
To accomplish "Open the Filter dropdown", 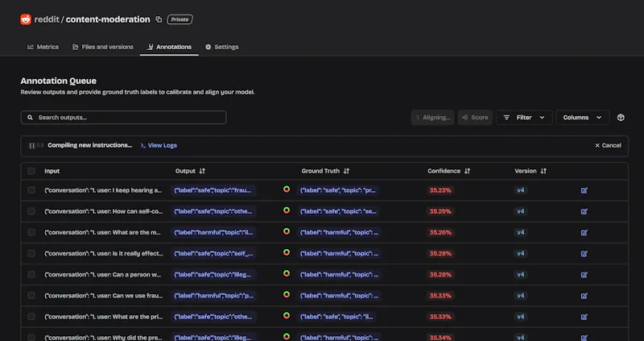I will click(x=524, y=117).
